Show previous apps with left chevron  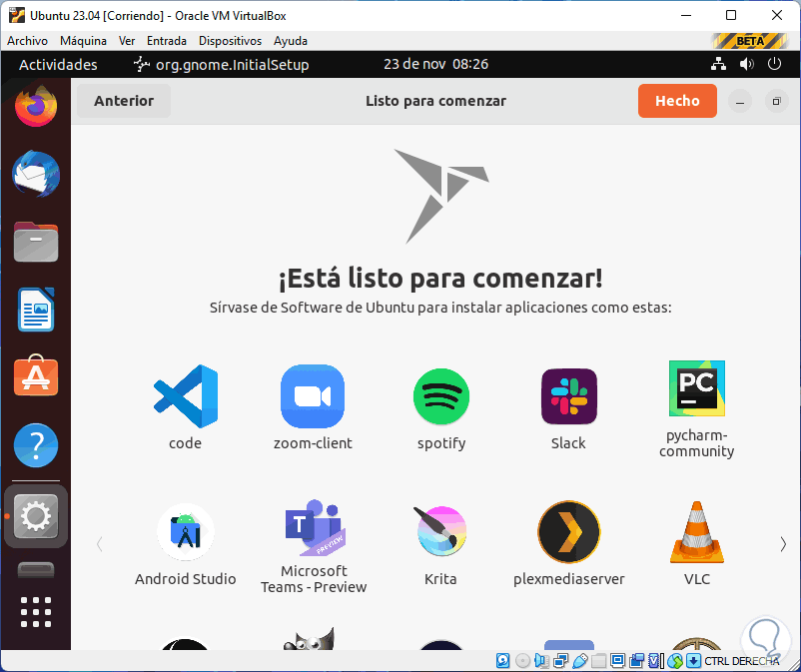pyautogui.click(x=100, y=544)
